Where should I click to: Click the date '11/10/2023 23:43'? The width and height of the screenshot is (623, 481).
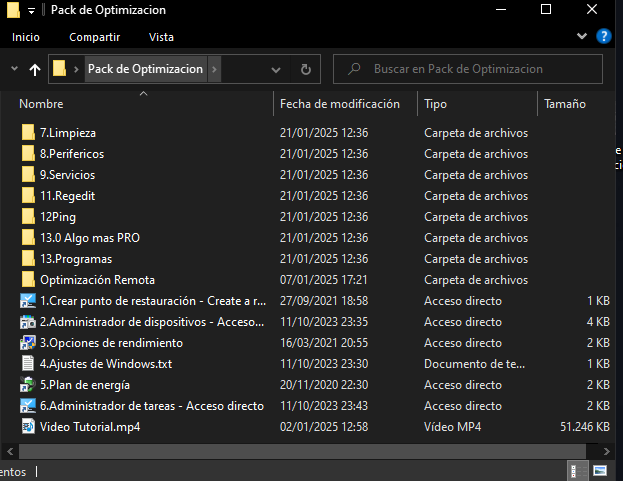pos(324,406)
